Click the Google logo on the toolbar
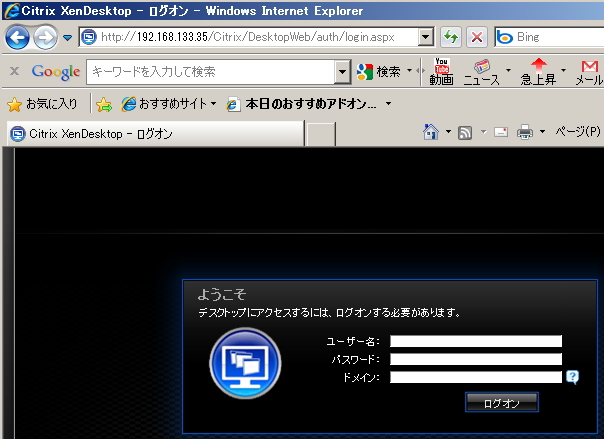604x439 pixels. coord(56,72)
